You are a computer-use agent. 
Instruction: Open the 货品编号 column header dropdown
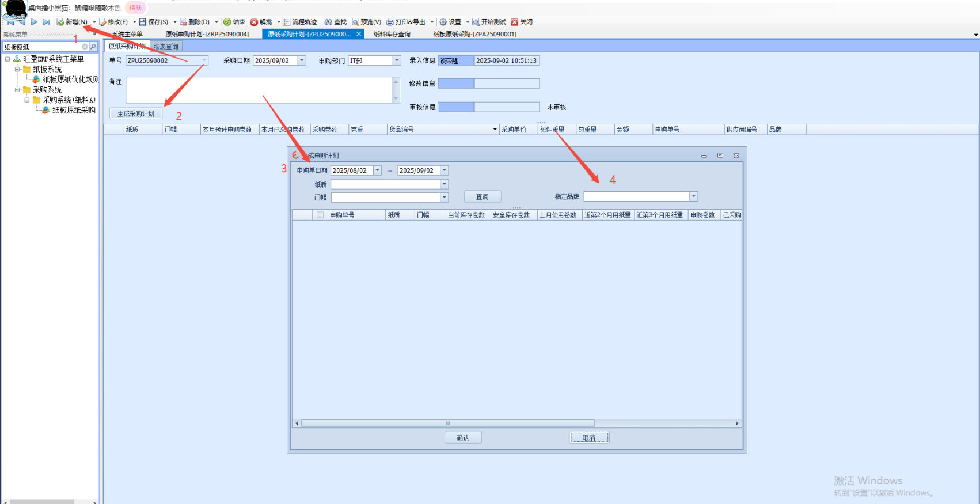(x=495, y=130)
